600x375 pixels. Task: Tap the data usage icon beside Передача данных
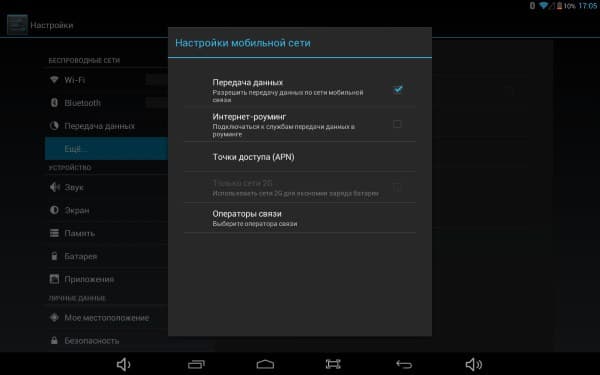click(x=54, y=126)
